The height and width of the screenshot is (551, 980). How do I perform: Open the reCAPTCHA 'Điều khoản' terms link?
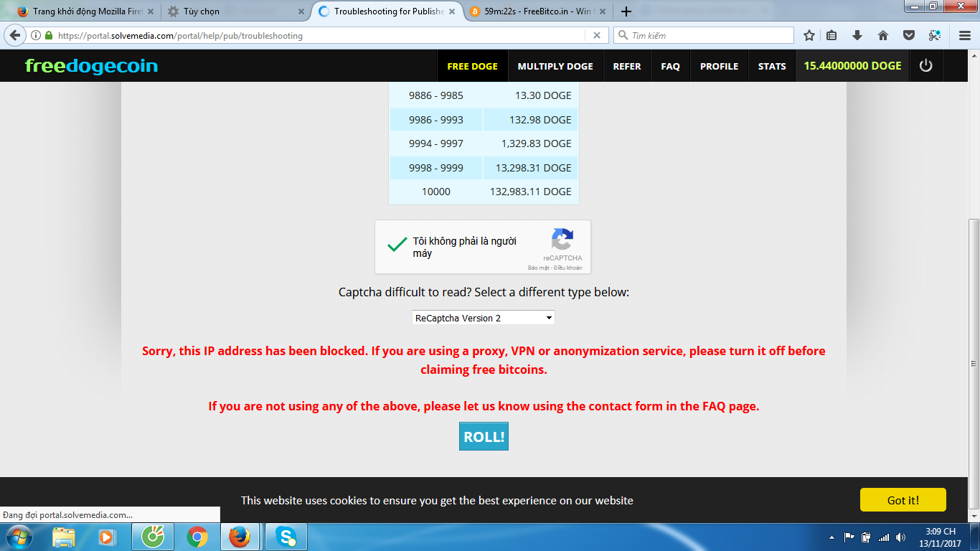coord(569,268)
